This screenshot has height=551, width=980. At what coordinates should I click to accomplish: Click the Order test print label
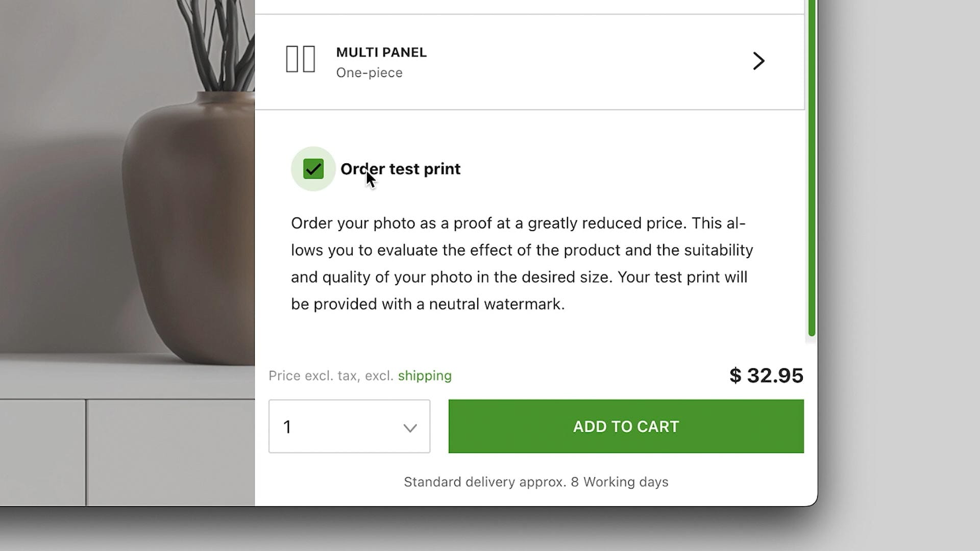point(400,169)
